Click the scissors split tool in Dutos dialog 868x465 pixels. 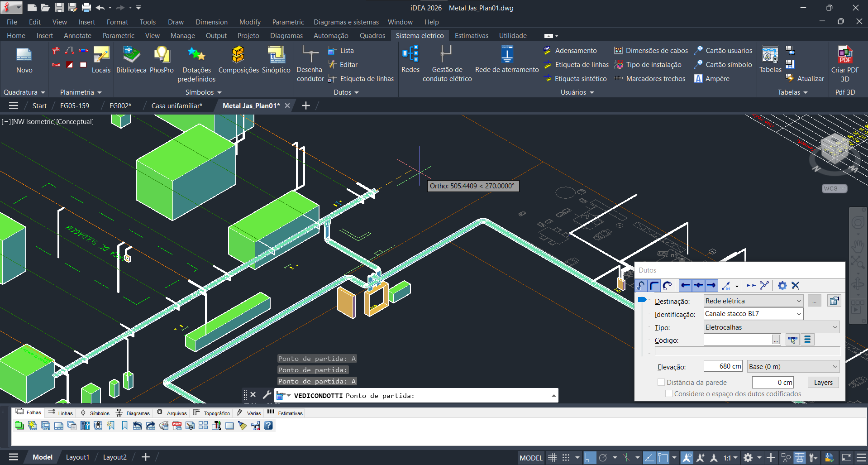click(764, 286)
